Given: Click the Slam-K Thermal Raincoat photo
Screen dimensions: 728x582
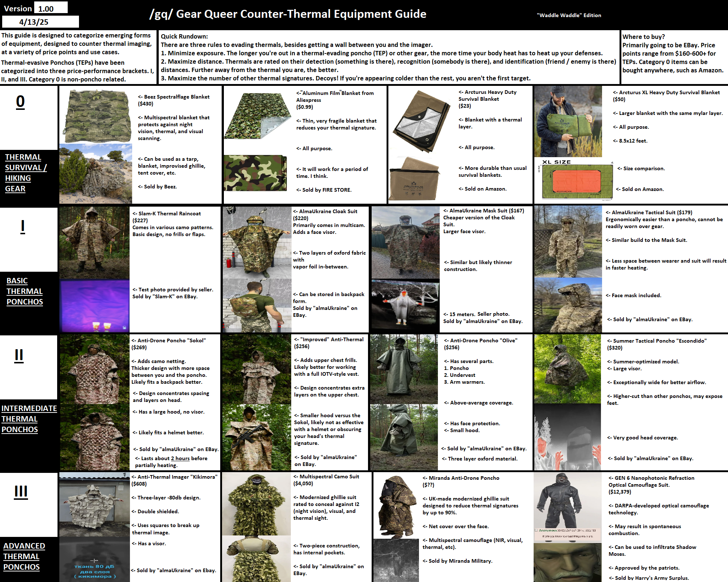Looking at the screenshot, I should coord(95,243).
